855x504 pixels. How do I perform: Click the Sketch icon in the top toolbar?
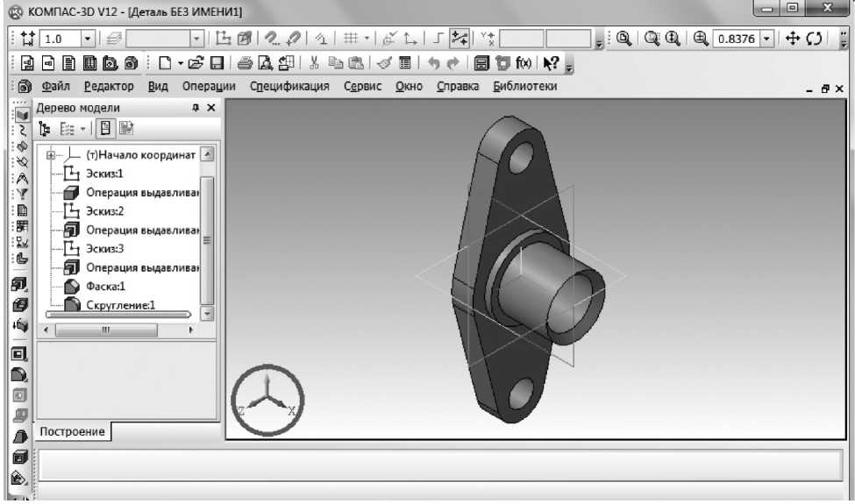(x=224, y=39)
